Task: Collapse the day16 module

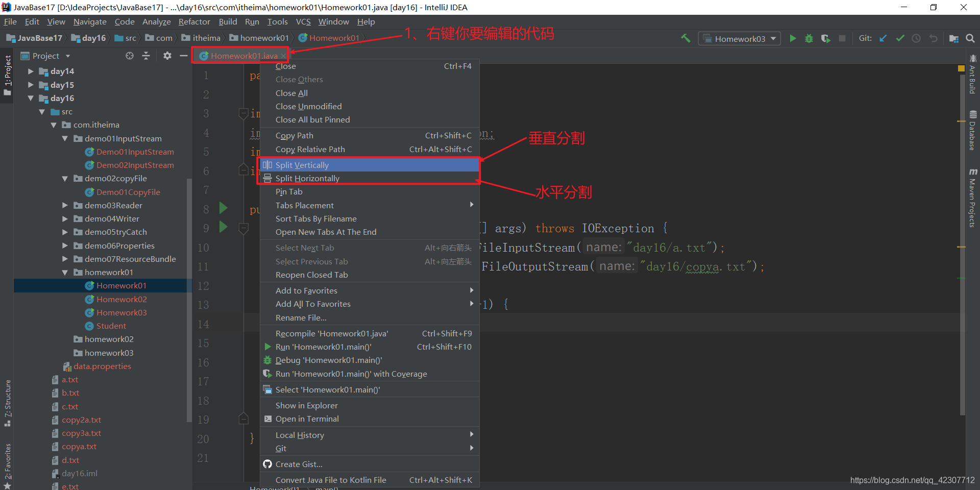Action: point(31,98)
